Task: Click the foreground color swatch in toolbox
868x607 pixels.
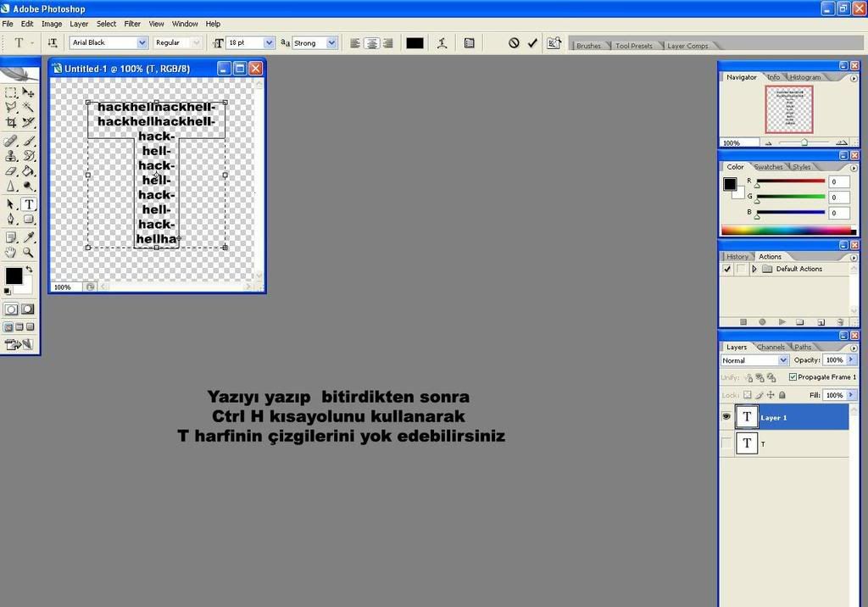Action: [x=14, y=276]
